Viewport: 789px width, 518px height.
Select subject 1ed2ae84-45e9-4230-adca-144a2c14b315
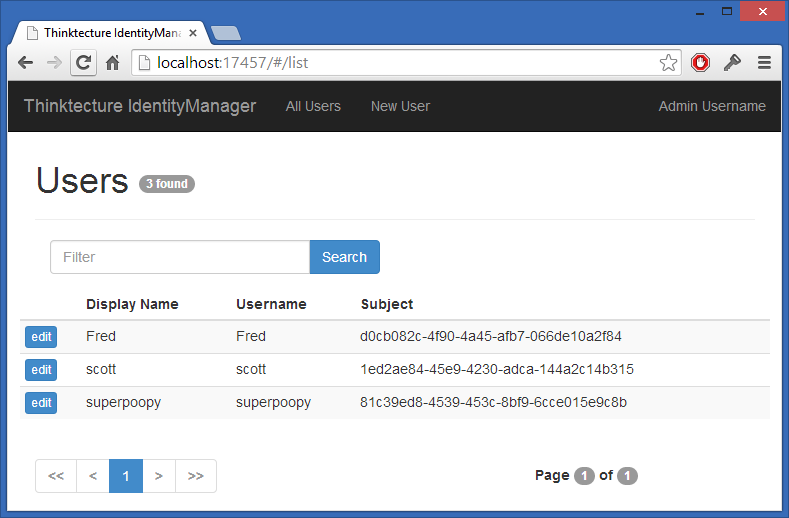click(x=497, y=369)
